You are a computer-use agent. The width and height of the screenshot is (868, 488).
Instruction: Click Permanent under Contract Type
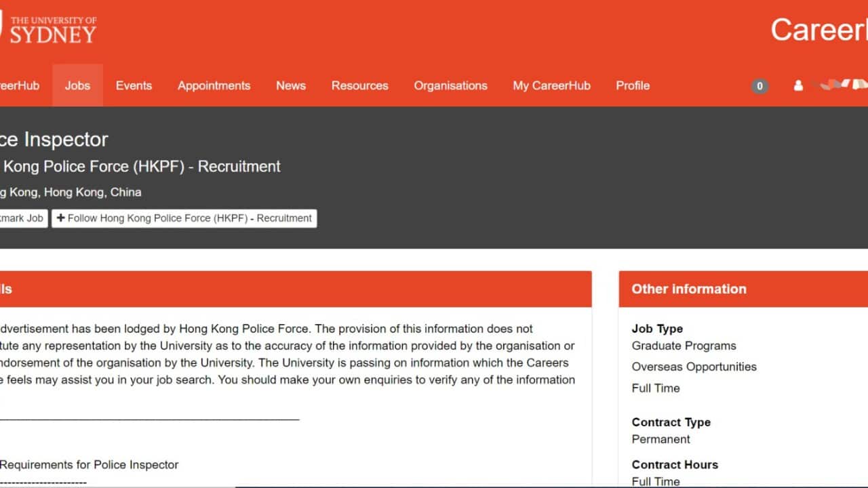click(x=660, y=439)
